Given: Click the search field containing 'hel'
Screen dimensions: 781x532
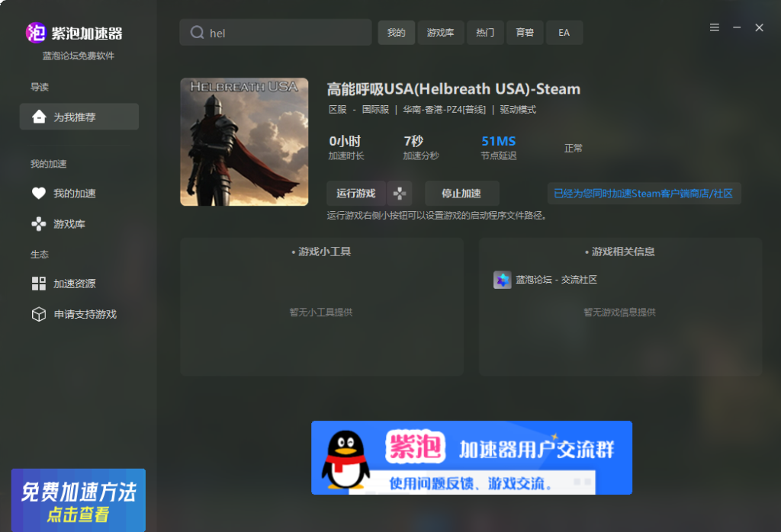Looking at the screenshot, I should point(275,32).
